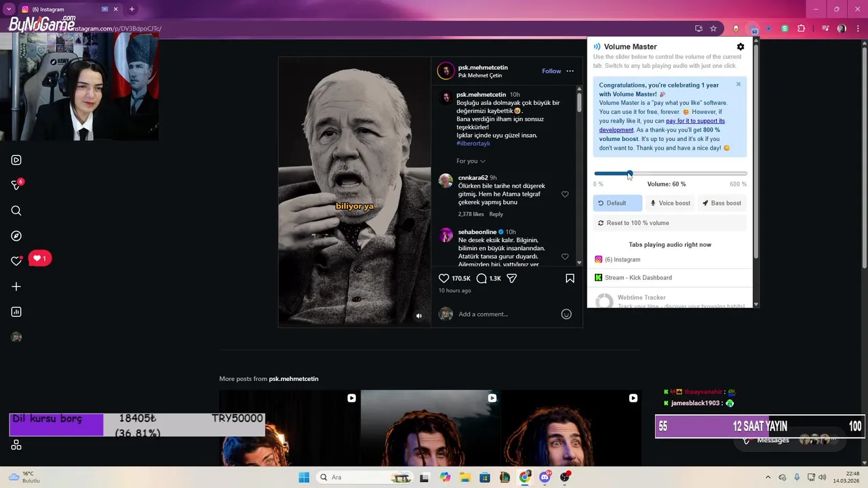This screenshot has height=488, width=868.
Task: Switch to the (6) Instagram audio tab
Action: point(670,260)
